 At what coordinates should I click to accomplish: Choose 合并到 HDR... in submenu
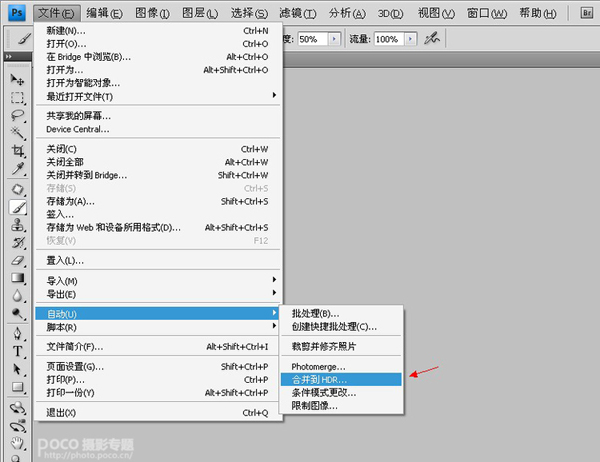(341, 380)
